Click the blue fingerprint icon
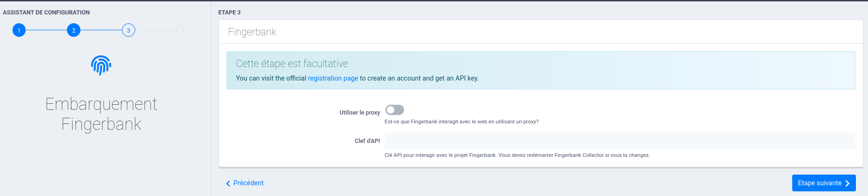The height and width of the screenshot is (196, 868). (x=101, y=65)
